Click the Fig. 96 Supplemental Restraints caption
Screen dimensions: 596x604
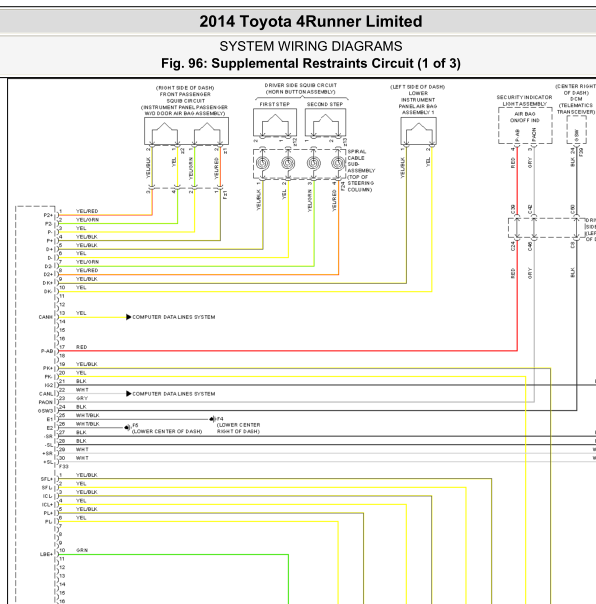311,63
